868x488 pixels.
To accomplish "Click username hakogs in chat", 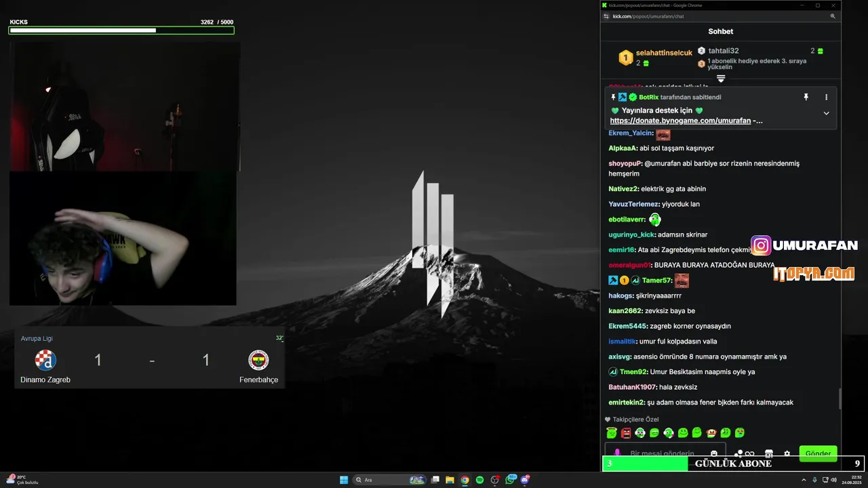I will pyautogui.click(x=620, y=296).
